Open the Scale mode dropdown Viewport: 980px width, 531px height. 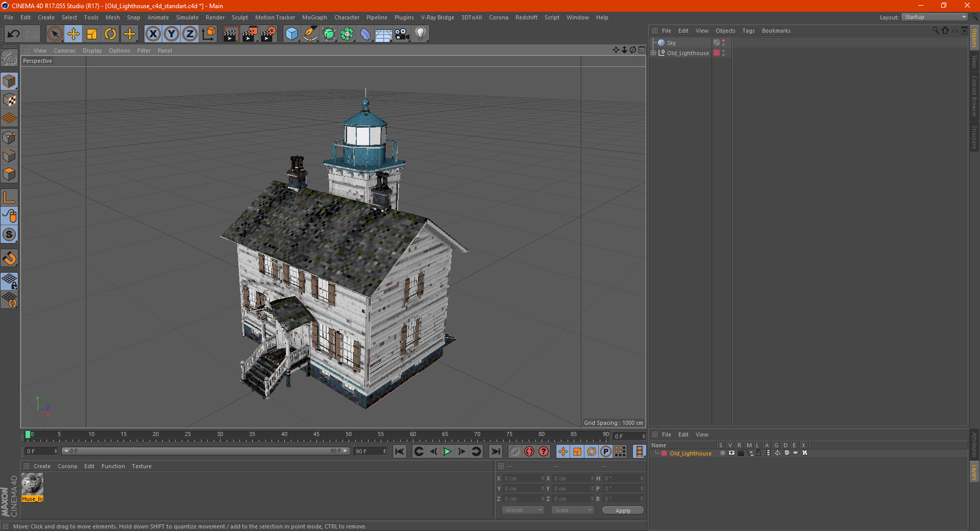point(573,510)
